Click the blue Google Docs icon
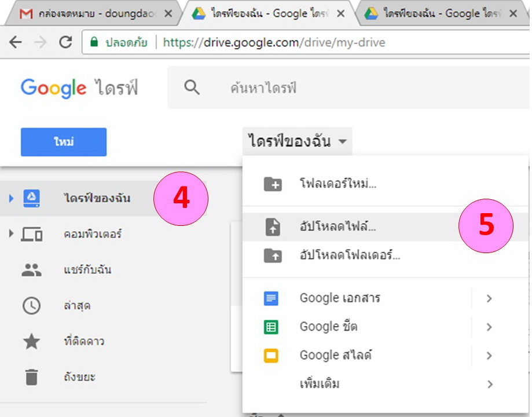 pos(271,298)
